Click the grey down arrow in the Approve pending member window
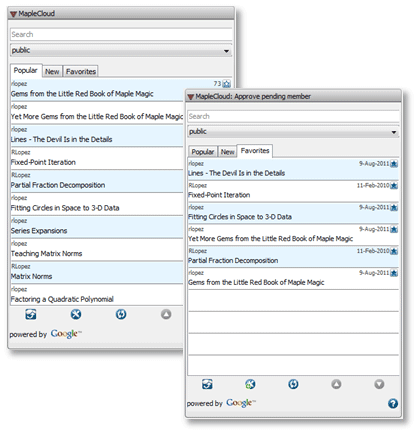 (x=379, y=384)
